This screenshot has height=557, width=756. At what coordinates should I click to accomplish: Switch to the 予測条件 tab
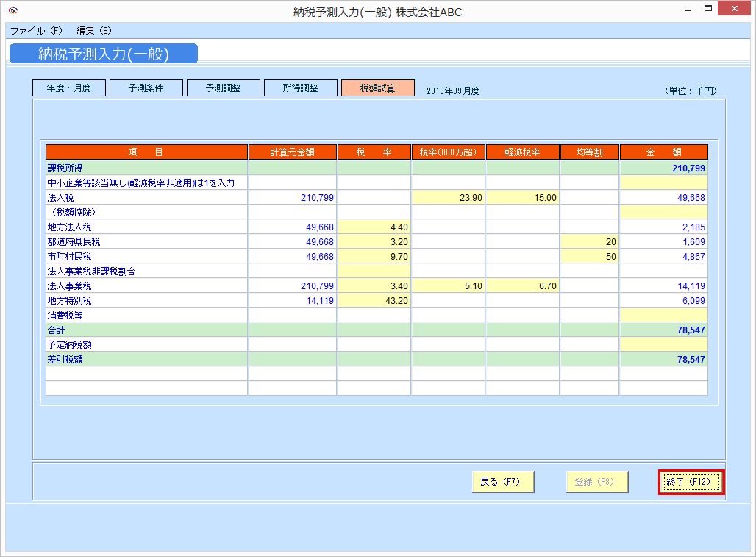coord(146,88)
